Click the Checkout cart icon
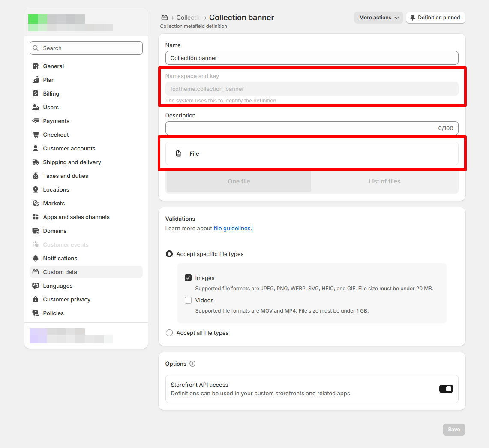This screenshot has width=489, height=448. click(x=36, y=135)
